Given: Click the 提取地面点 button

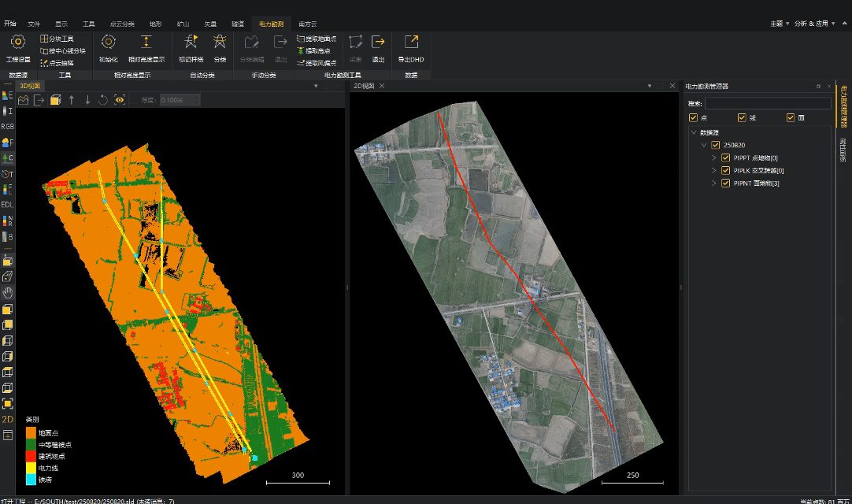Looking at the screenshot, I should pyautogui.click(x=317, y=39).
